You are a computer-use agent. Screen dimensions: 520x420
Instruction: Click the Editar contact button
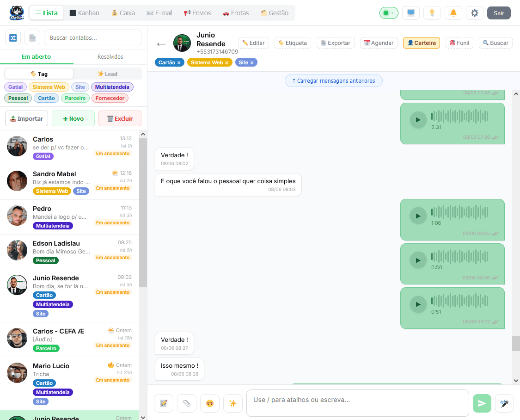pyautogui.click(x=253, y=43)
